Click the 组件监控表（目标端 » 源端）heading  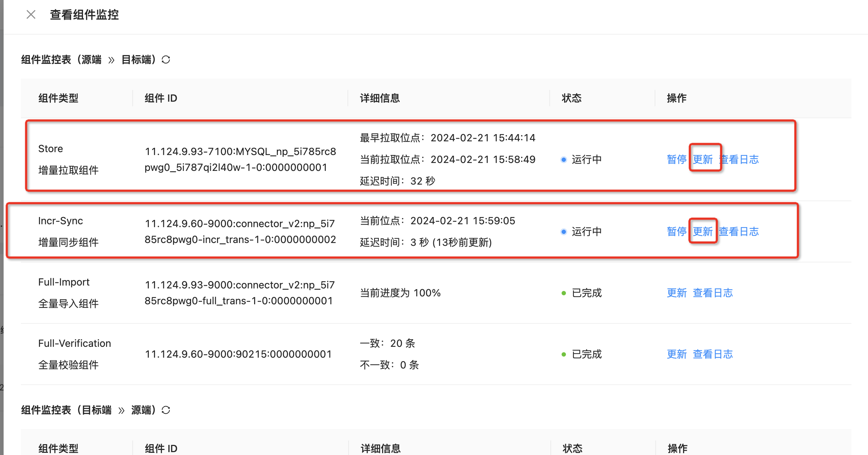click(x=89, y=410)
